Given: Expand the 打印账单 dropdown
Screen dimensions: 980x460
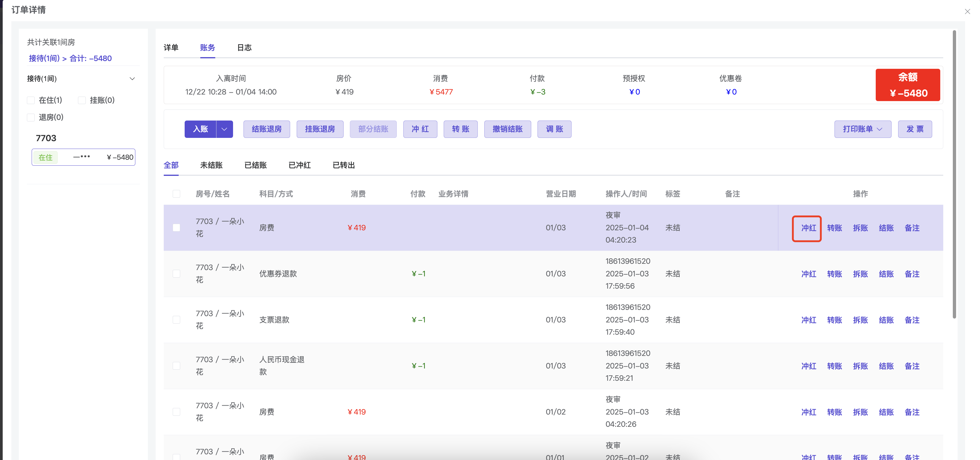Looking at the screenshot, I should [863, 129].
